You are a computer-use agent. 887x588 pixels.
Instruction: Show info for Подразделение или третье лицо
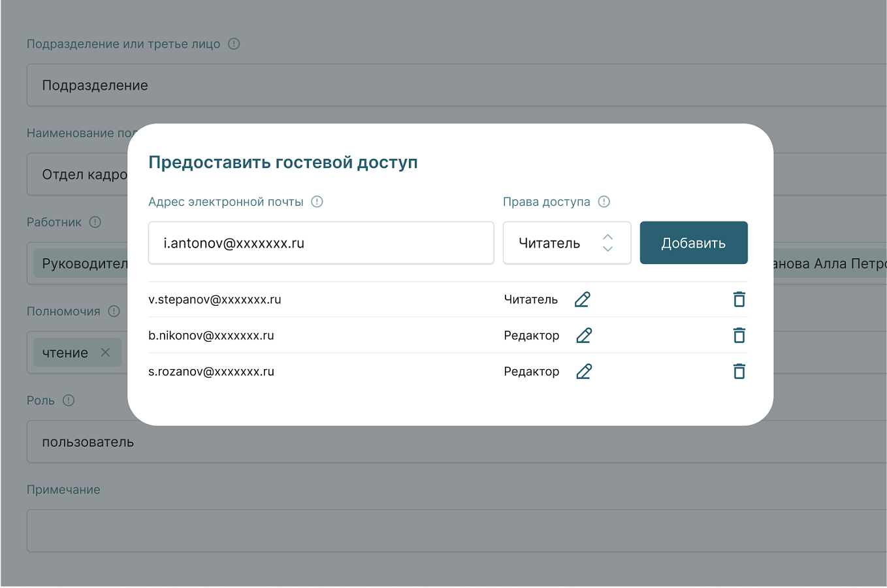[234, 44]
